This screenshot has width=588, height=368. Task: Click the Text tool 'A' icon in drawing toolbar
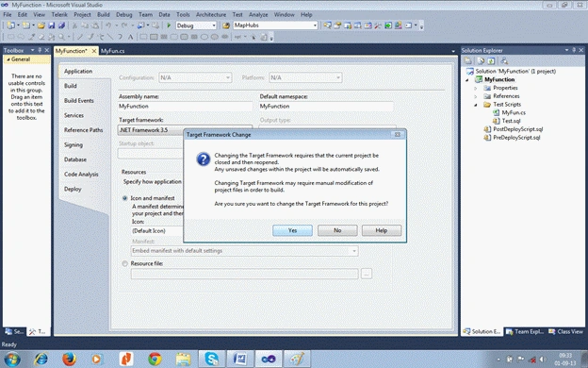tap(130, 37)
